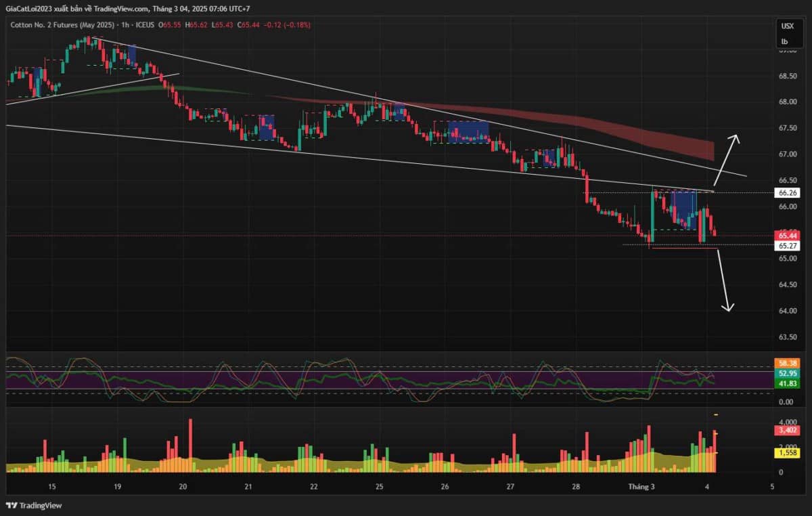Click the close value C65.44 in legend
Image resolution: width=812 pixels, height=516 pixels.
pyautogui.click(x=247, y=25)
